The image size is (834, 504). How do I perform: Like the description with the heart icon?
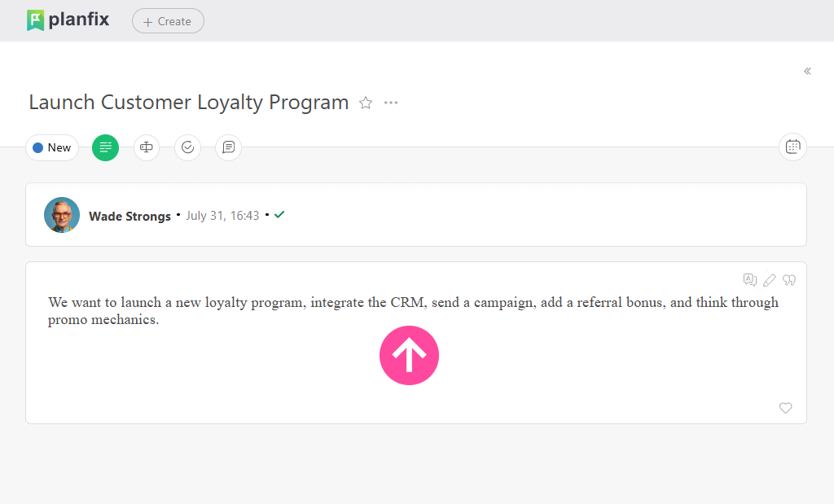tap(785, 408)
